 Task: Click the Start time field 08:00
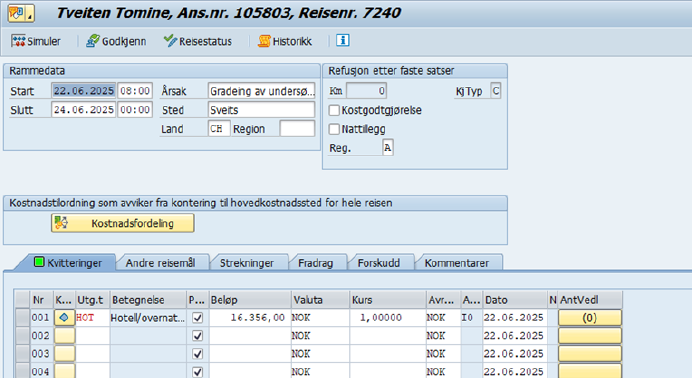point(135,91)
